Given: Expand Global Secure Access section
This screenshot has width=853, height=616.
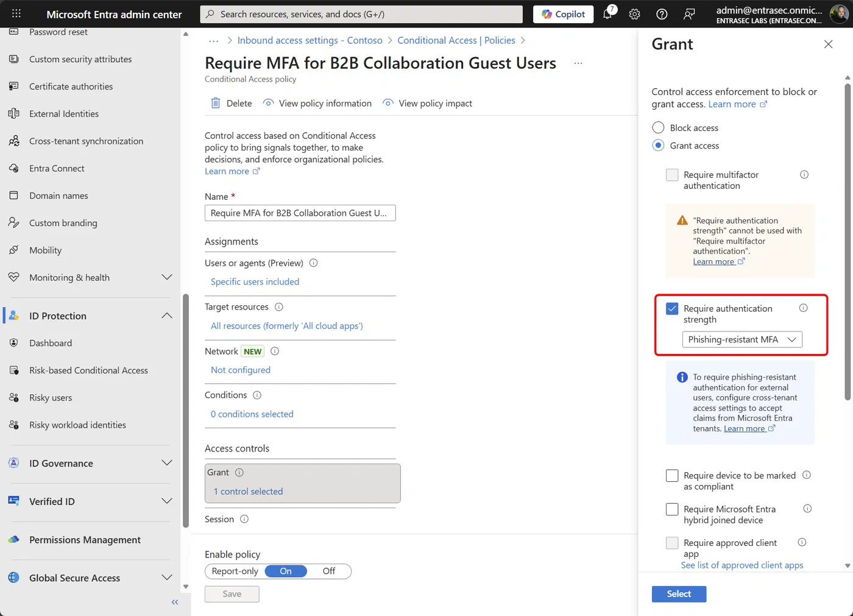Looking at the screenshot, I should point(166,578).
